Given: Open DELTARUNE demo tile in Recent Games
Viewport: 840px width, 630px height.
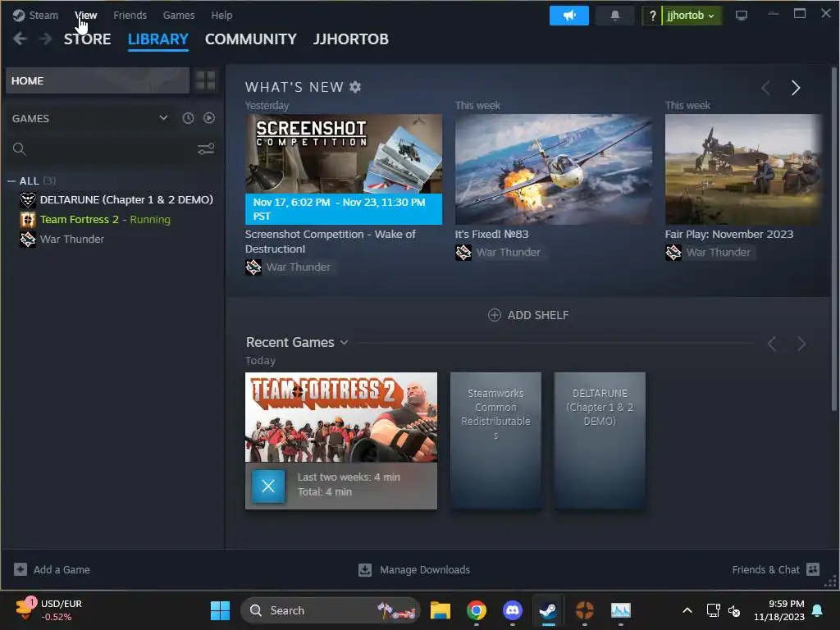Looking at the screenshot, I should coord(600,441).
